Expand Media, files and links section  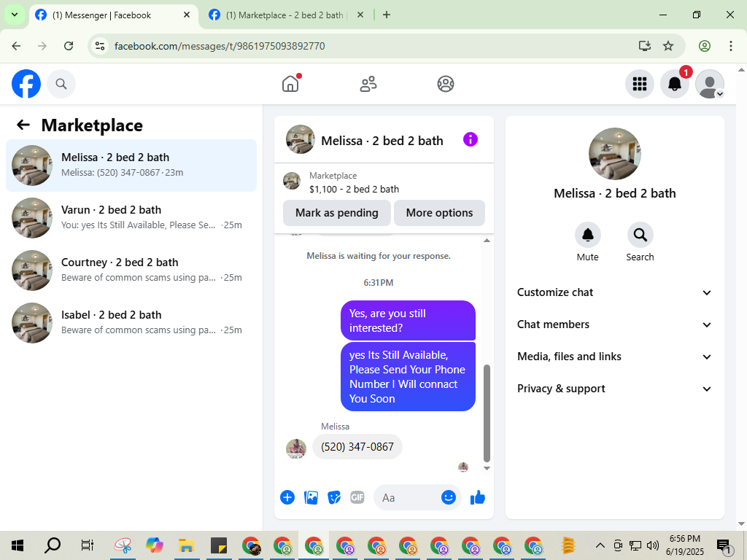click(x=614, y=356)
